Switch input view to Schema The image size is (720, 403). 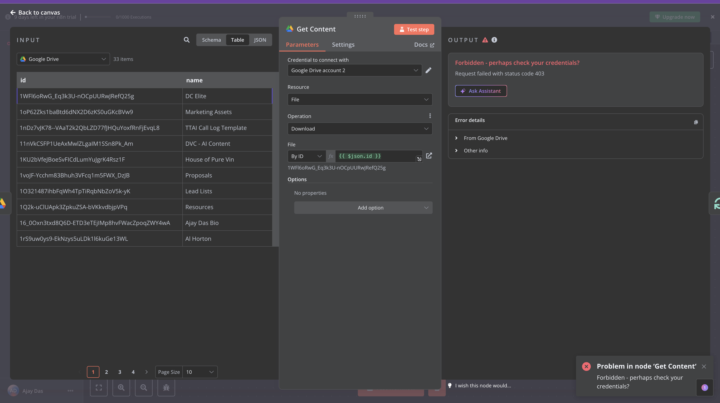211,40
